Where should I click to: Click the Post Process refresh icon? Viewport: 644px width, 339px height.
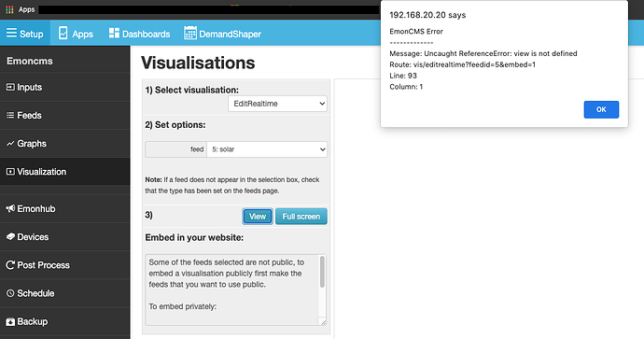[10, 265]
